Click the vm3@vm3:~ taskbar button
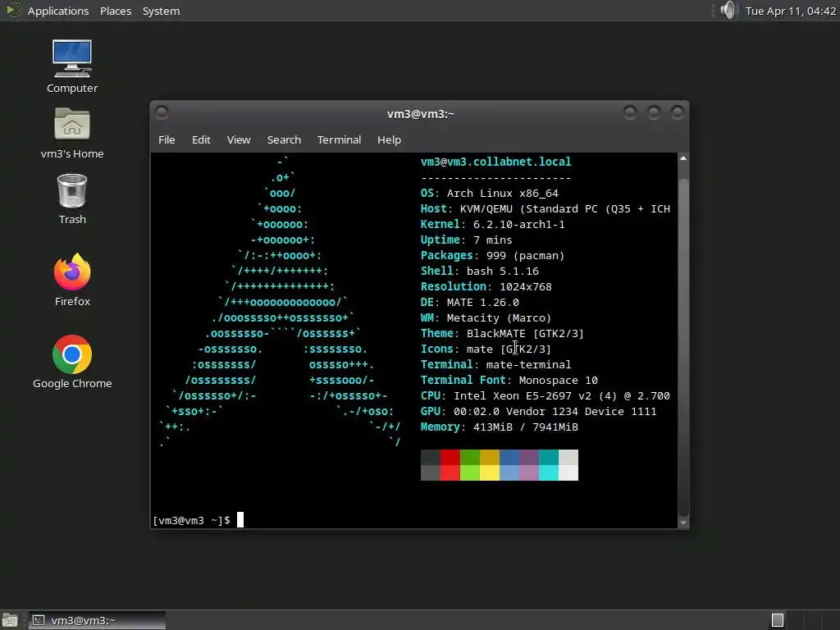Screen dimensions: 840x630 (x=97, y=620)
